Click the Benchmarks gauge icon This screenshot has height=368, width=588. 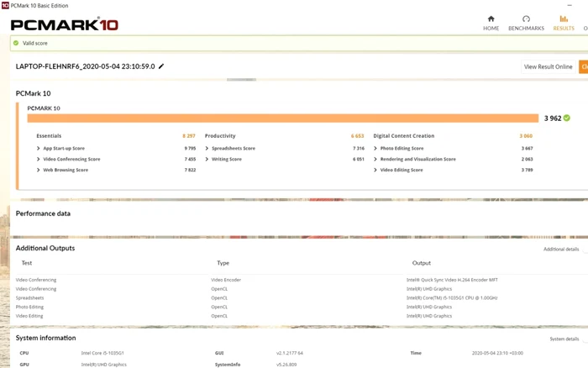[x=526, y=18]
